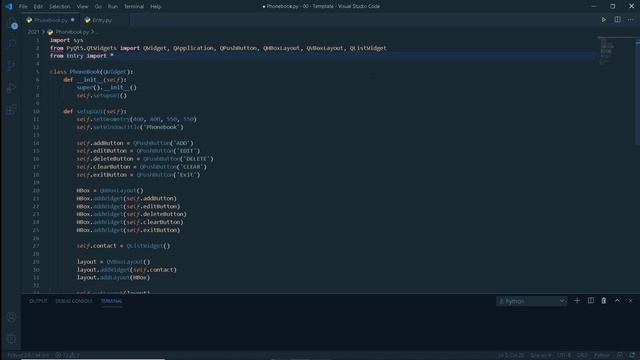Open the Help menu
This screenshot has height=360, width=640.
coord(156,7)
